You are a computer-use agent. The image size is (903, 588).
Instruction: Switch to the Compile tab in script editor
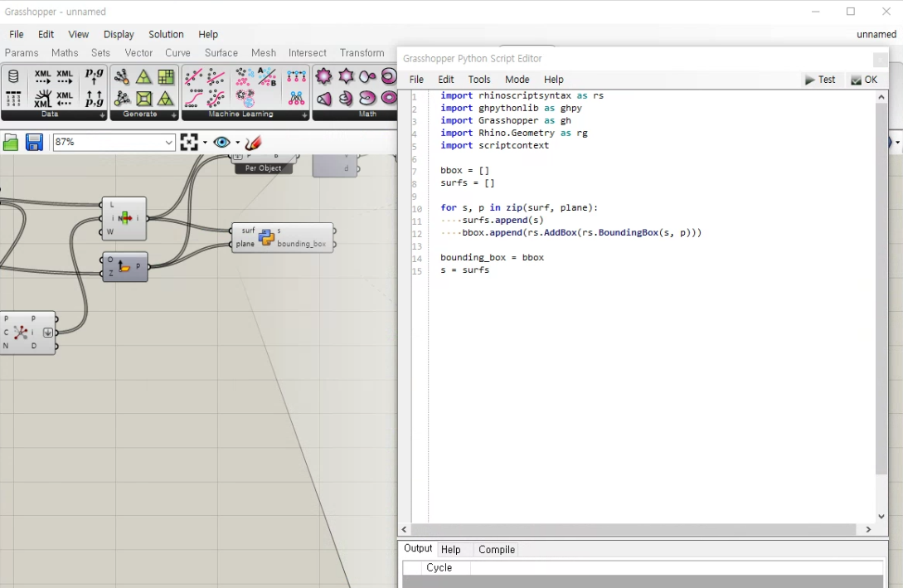[x=497, y=549]
